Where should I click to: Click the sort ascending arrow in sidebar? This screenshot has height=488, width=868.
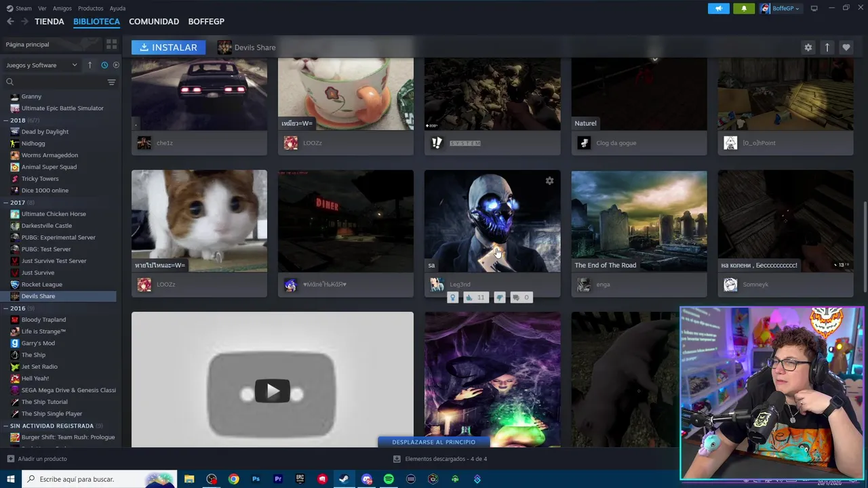point(90,65)
